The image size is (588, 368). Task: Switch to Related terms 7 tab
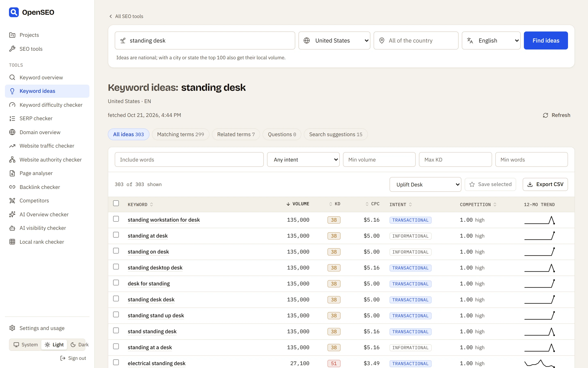236,134
